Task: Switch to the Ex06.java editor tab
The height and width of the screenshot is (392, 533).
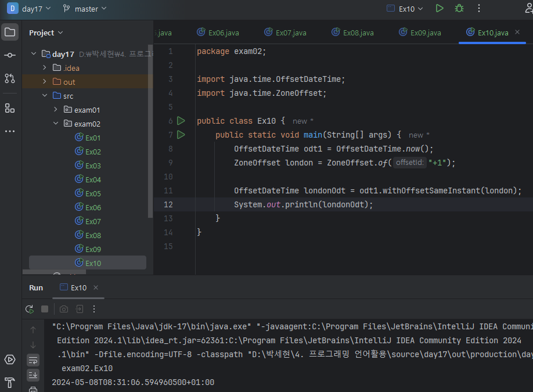Action: 218,33
